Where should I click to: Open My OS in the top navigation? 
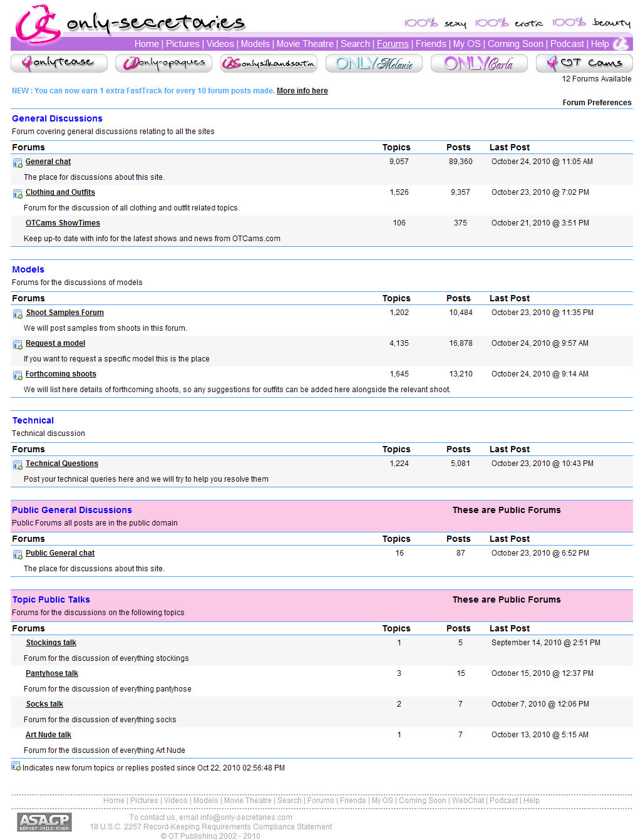(x=467, y=44)
